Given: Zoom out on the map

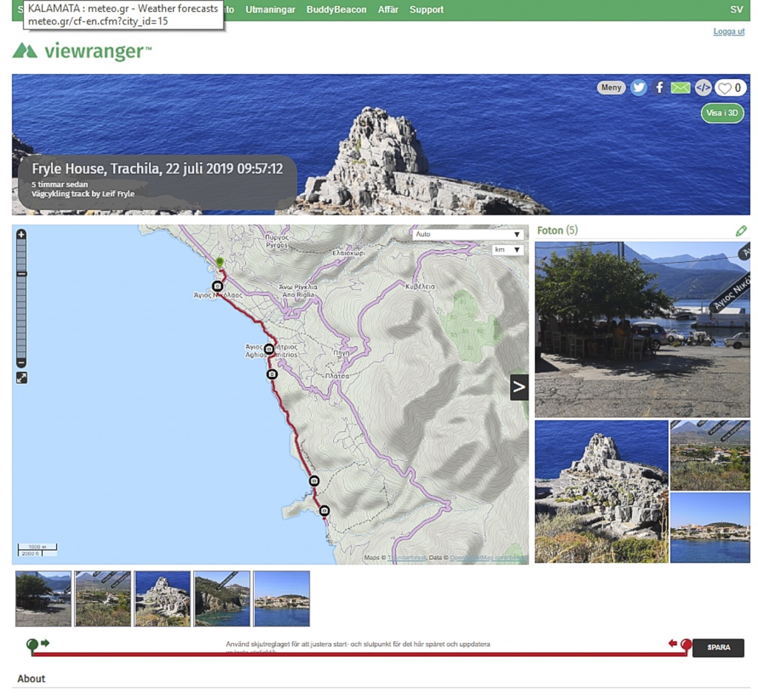Looking at the screenshot, I should point(21,363).
